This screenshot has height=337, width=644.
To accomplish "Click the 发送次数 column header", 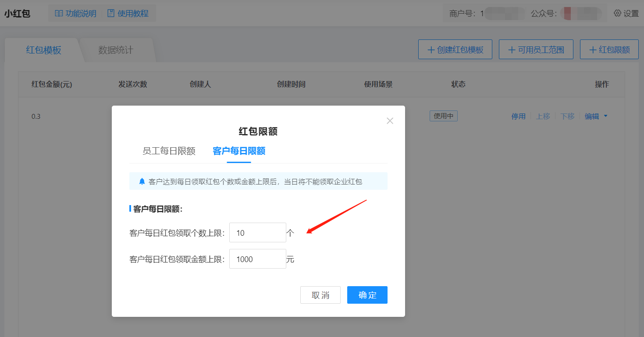I will tap(133, 84).
